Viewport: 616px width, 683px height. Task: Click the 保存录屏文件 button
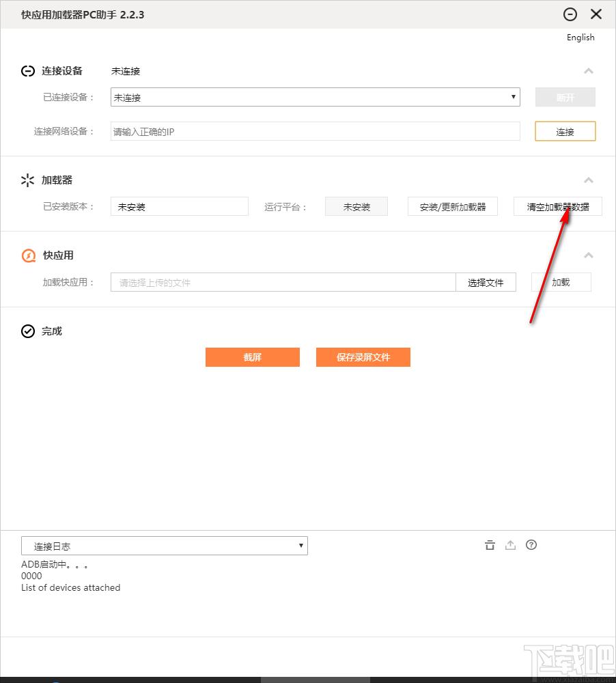[363, 357]
